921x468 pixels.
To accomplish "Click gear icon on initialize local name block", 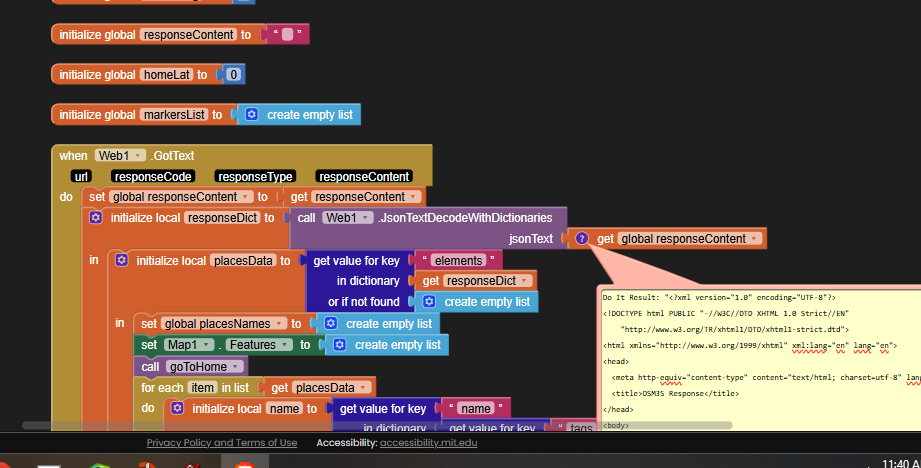I will click(x=177, y=409).
